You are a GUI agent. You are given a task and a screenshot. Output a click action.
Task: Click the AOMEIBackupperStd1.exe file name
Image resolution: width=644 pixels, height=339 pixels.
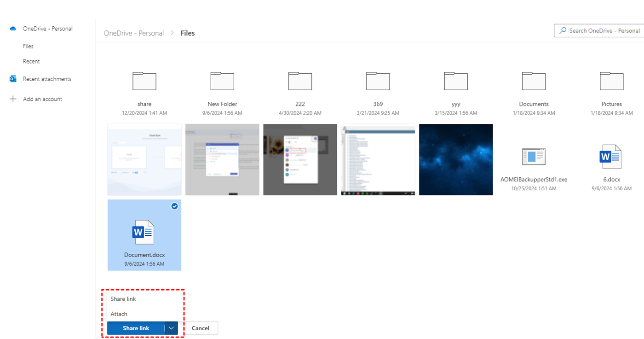[x=534, y=180]
